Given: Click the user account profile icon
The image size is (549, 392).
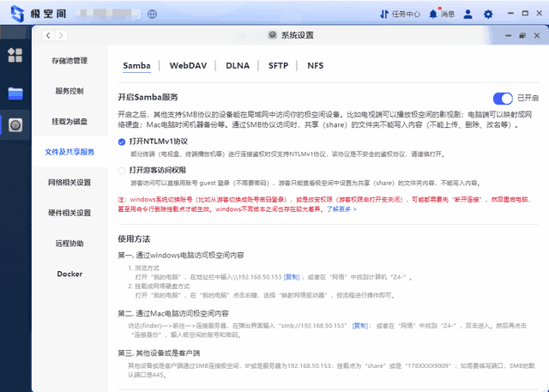Looking at the screenshot, I should pyautogui.click(x=468, y=14).
